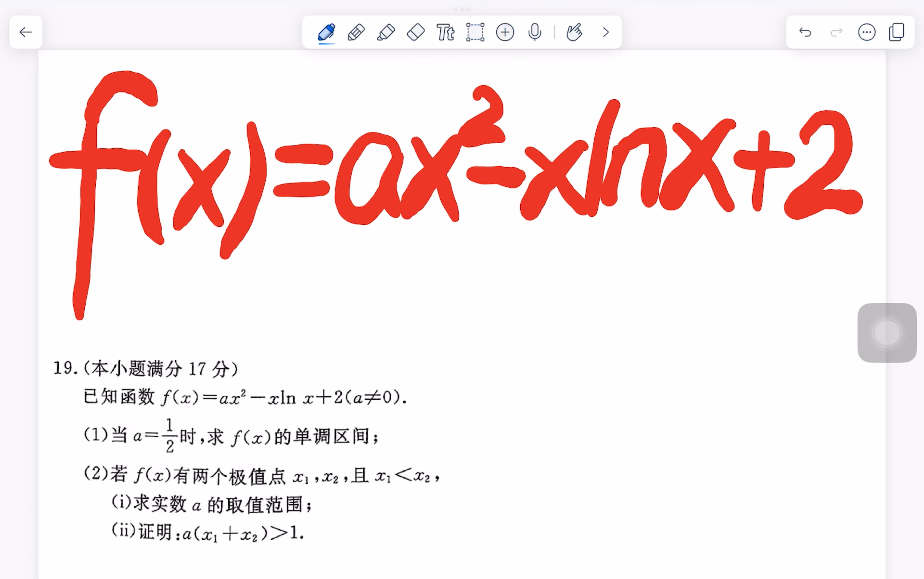The width and height of the screenshot is (924, 579).
Task: Choose the Lasso selection tool
Action: (x=475, y=32)
